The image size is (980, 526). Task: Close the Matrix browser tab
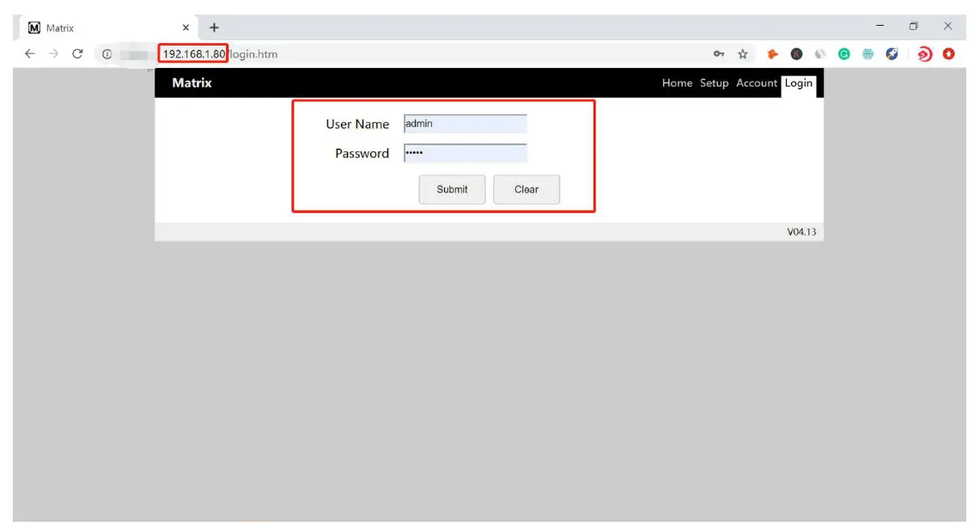186,28
